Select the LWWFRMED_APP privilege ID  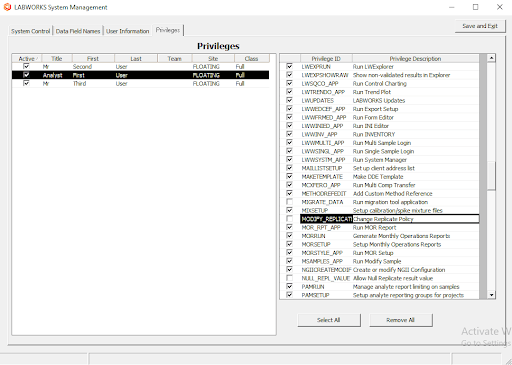[324, 117]
